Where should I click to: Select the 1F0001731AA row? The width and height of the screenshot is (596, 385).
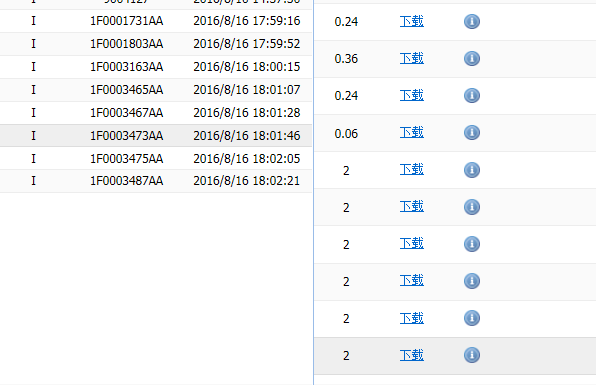(x=156, y=21)
